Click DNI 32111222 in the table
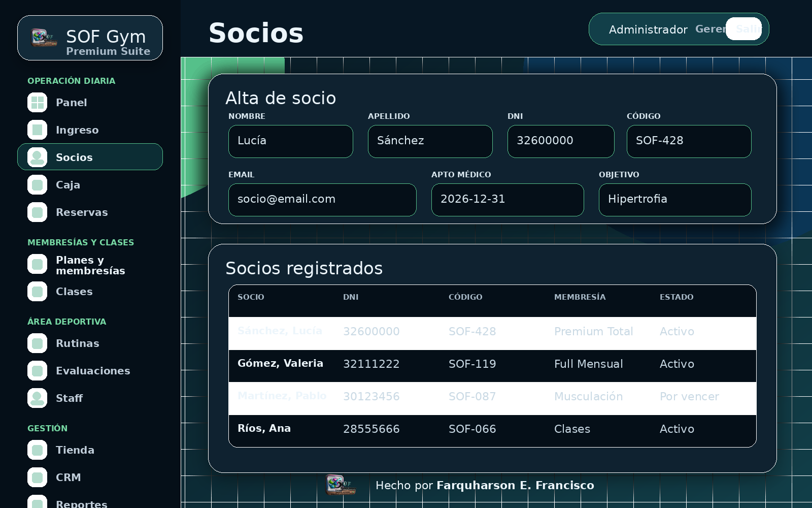 tap(371, 364)
